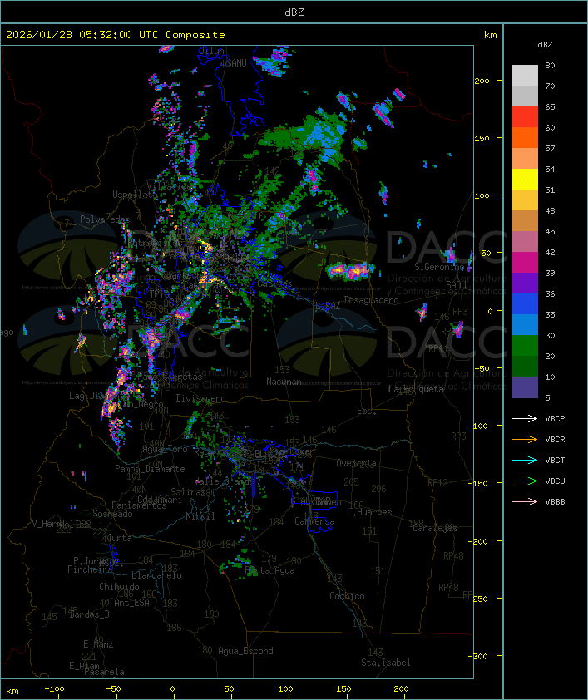This screenshot has width=588, height=700.
Task: Click the UTC Composite timestamp text
Action: coord(116,35)
